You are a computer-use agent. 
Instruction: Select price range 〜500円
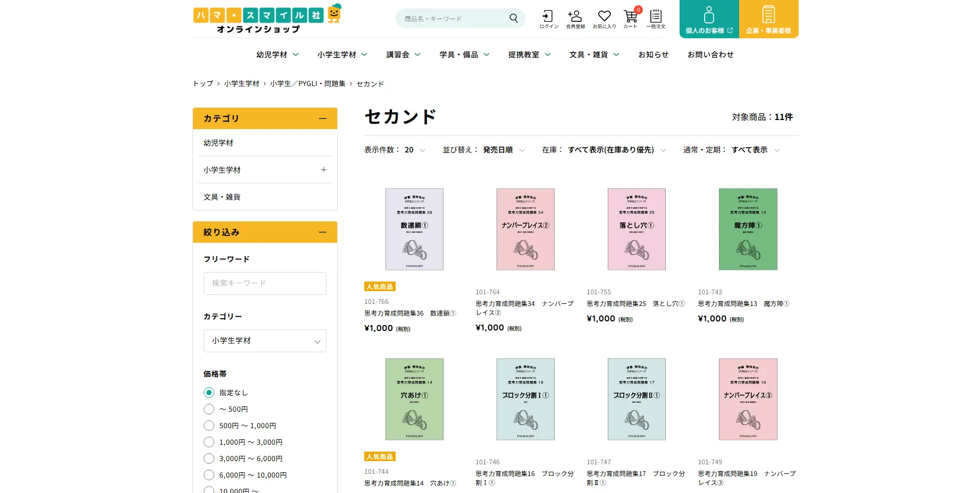pyautogui.click(x=209, y=409)
